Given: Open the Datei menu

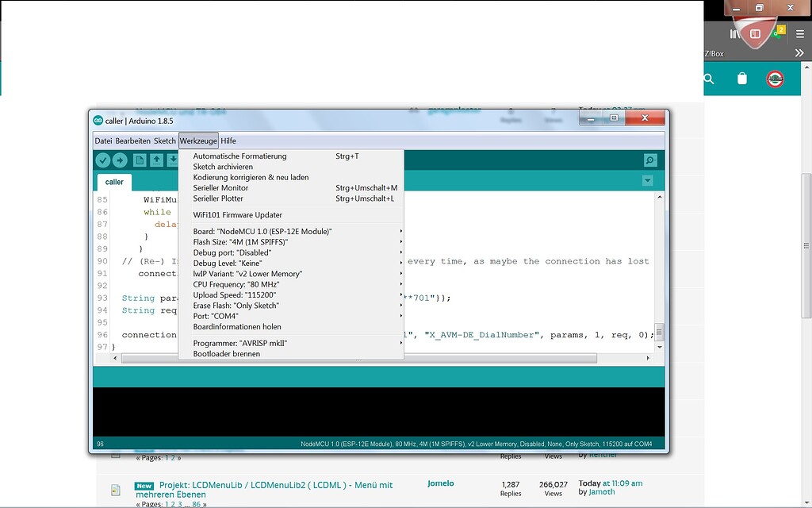Looking at the screenshot, I should point(103,141).
